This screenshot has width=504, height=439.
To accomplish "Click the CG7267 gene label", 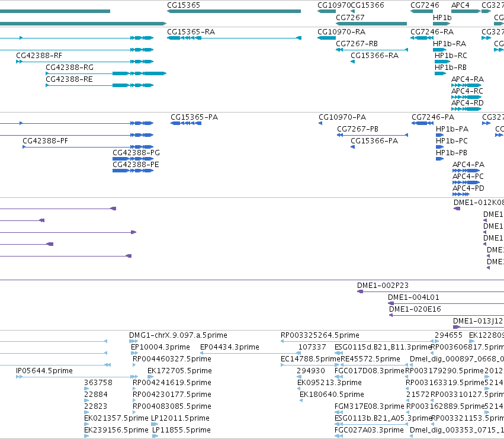I will [350, 17].
